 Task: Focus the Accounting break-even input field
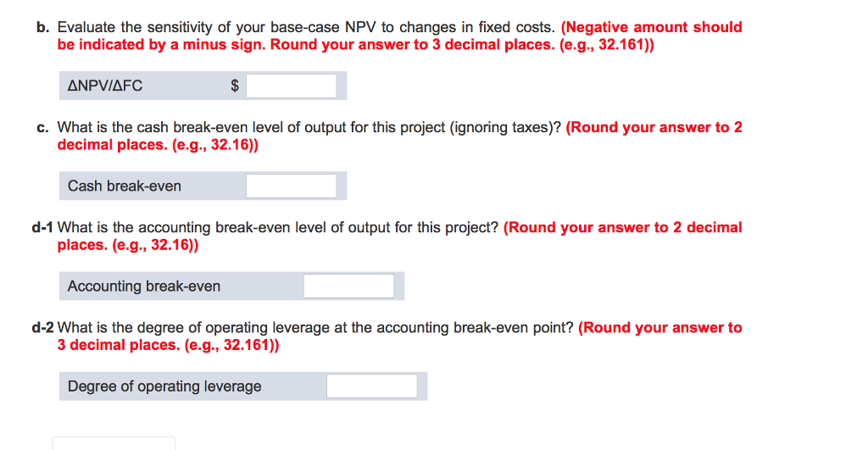pos(348,286)
